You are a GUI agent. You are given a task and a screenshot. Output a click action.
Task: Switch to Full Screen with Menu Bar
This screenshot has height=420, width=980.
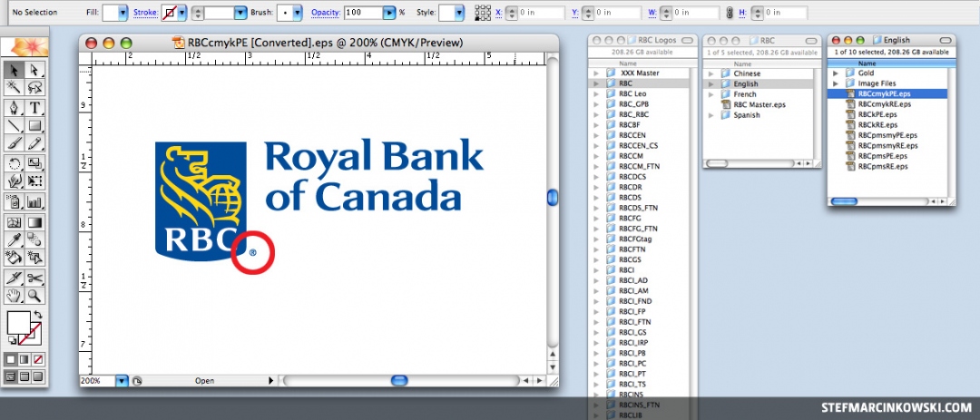[24, 376]
